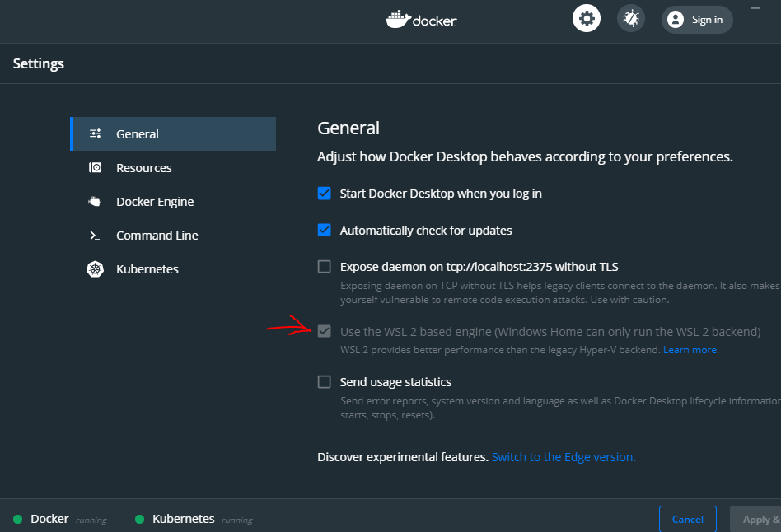The width and height of the screenshot is (781, 532).
Task: Click the Kubernetes wheel icon
Action: 96,269
